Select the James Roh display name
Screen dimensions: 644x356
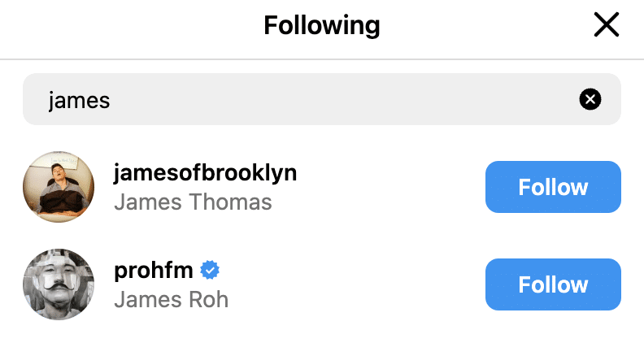pyautogui.click(x=171, y=299)
